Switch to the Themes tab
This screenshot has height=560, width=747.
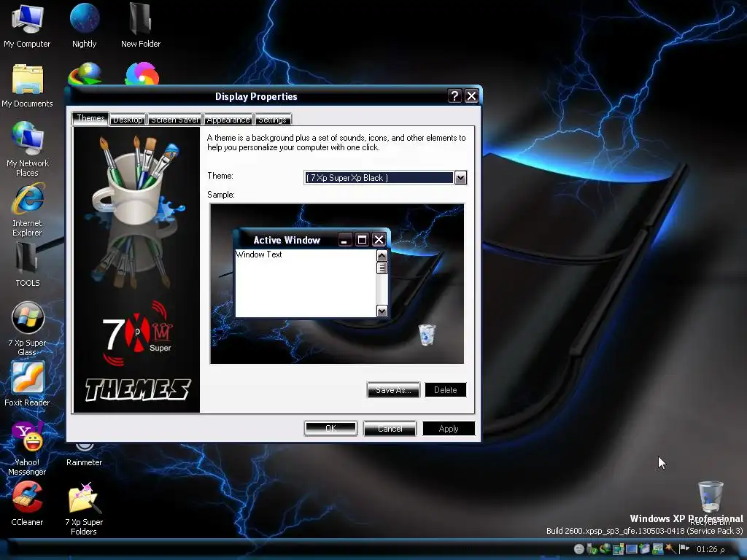(x=90, y=118)
